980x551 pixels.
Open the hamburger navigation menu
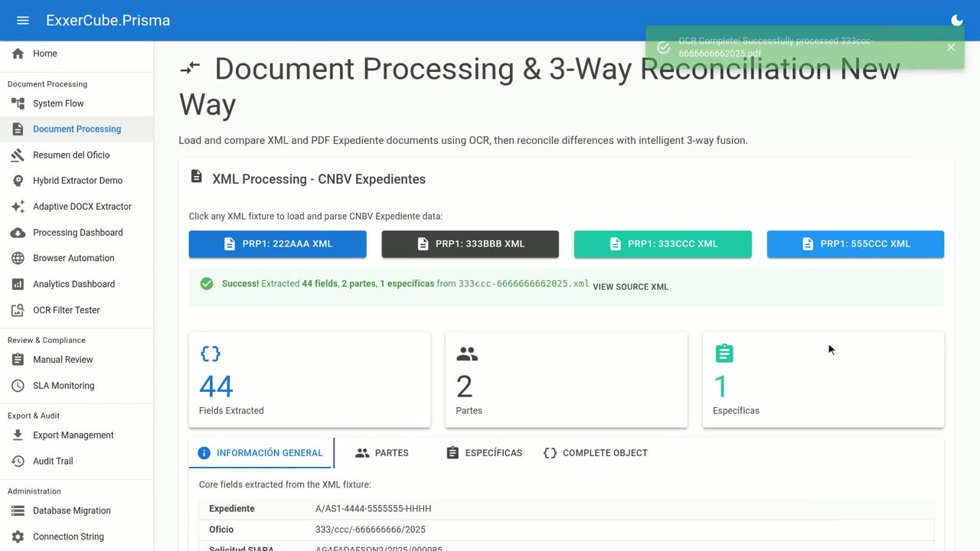23,21
